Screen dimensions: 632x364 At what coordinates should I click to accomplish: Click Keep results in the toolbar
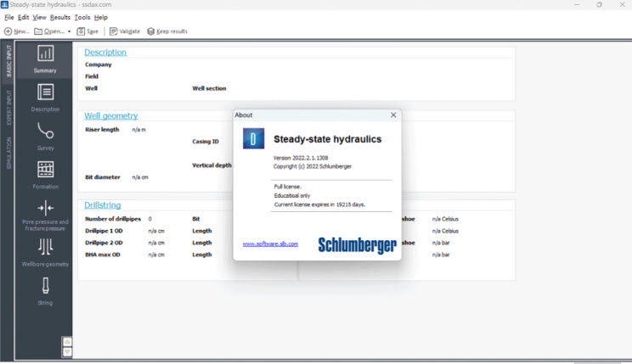point(166,31)
